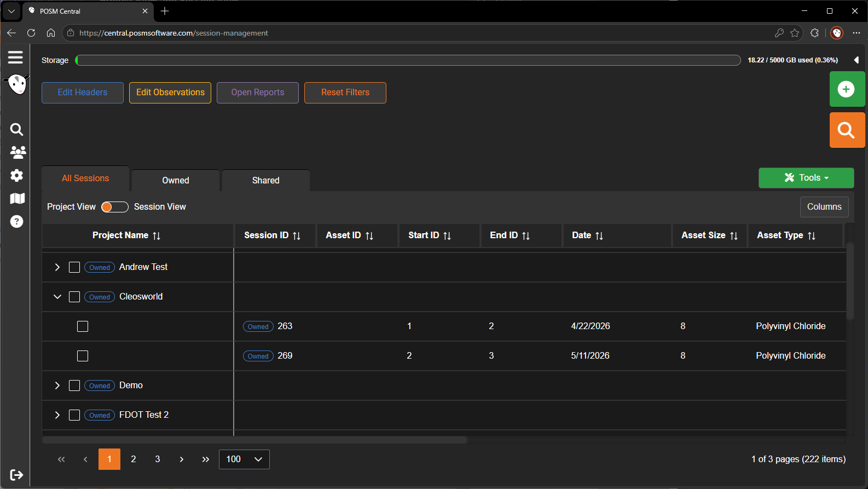Bookmark this page with star icon
The height and width of the screenshot is (489, 868).
pos(795,33)
